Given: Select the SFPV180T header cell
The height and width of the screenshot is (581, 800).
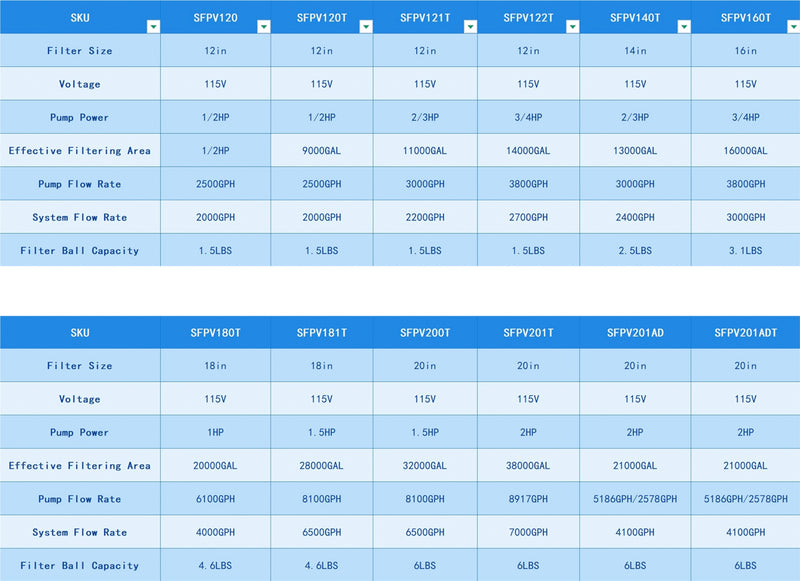Looking at the screenshot, I should (216, 333).
